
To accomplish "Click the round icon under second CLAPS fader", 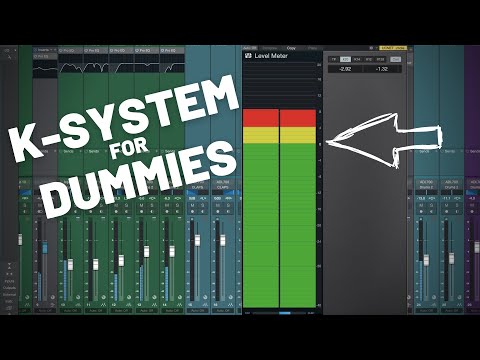I will click(x=230, y=297).
